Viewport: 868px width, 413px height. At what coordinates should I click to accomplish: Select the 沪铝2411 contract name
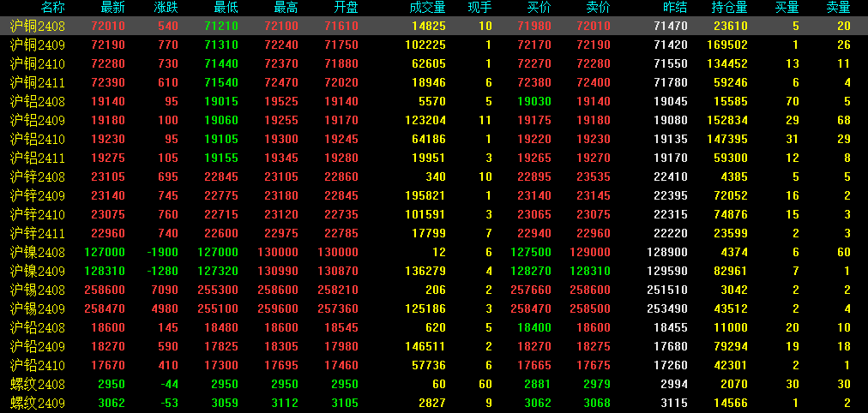(x=38, y=159)
